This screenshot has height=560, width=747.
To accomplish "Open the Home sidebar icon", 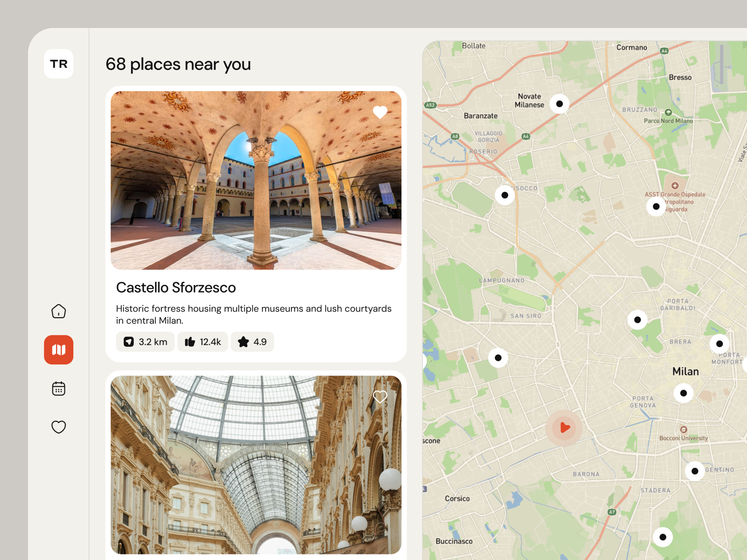I will coord(58,311).
